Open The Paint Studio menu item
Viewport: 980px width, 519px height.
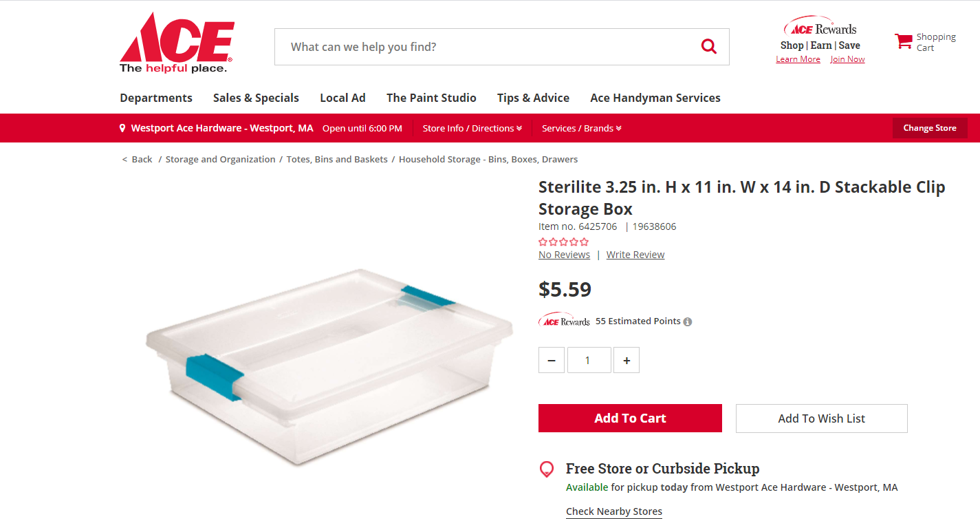431,98
